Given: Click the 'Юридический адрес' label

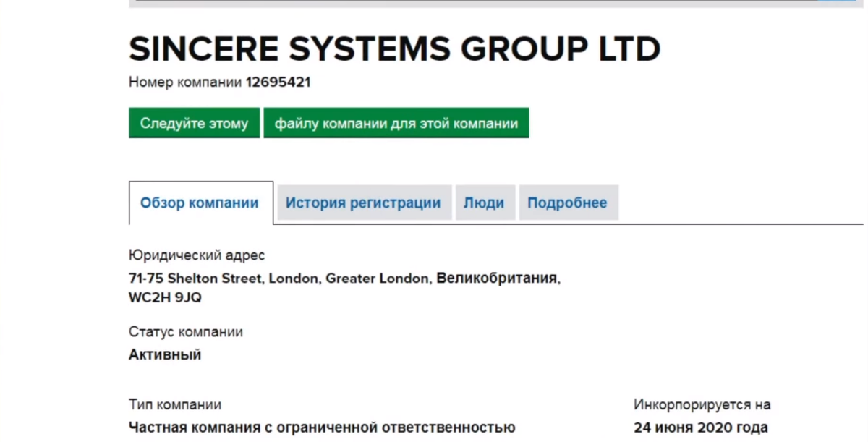Looking at the screenshot, I should point(197,255).
